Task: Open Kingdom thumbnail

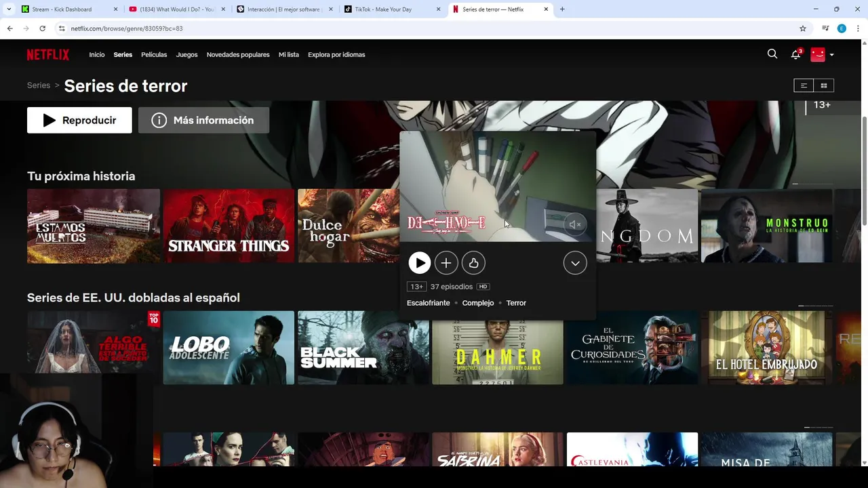Action: (x=647, y=226)
